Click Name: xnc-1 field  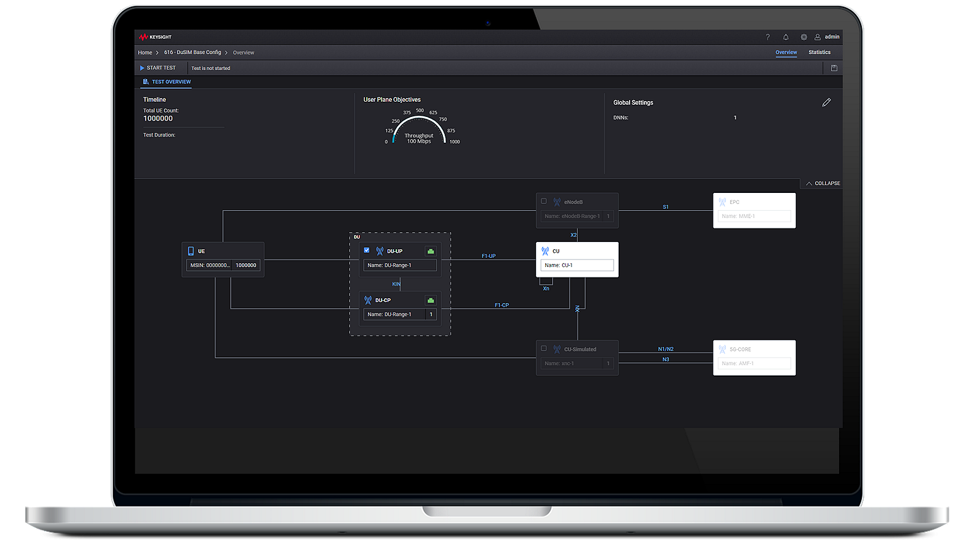(572, 363)
